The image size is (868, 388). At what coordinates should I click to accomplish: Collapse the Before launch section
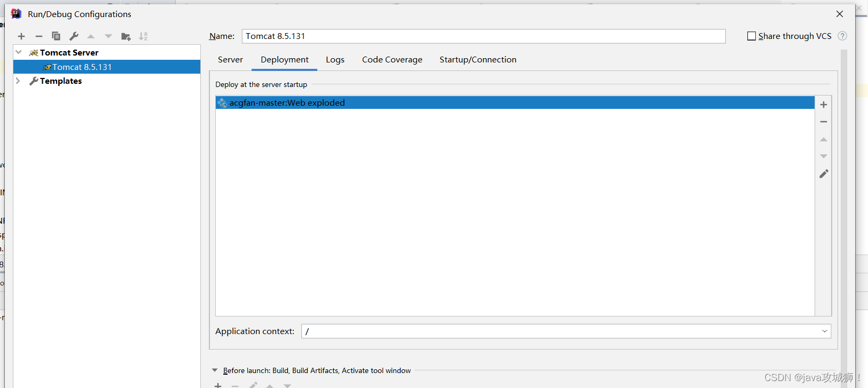point(215,370)
